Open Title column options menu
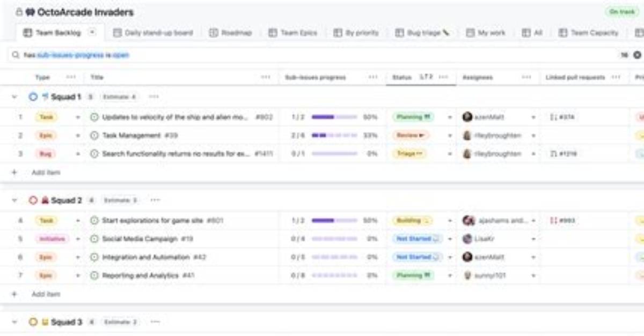The image size is (644, 336). point(266,77)
